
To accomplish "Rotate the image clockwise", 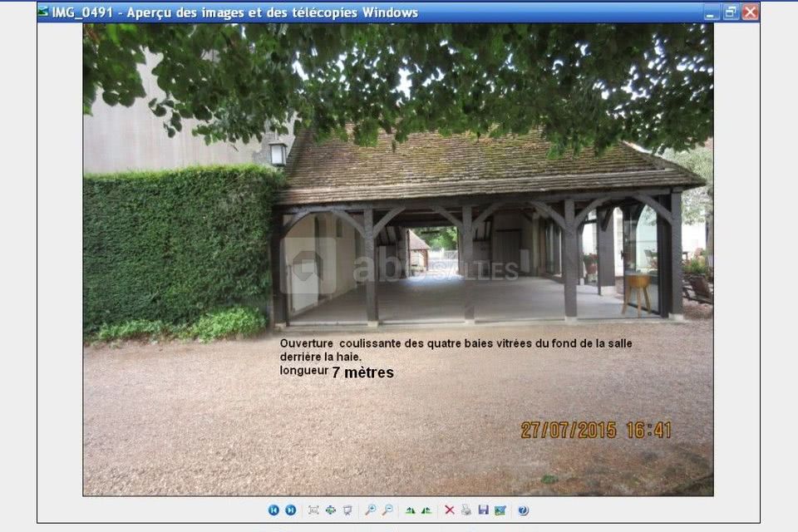I will (410, 510).
